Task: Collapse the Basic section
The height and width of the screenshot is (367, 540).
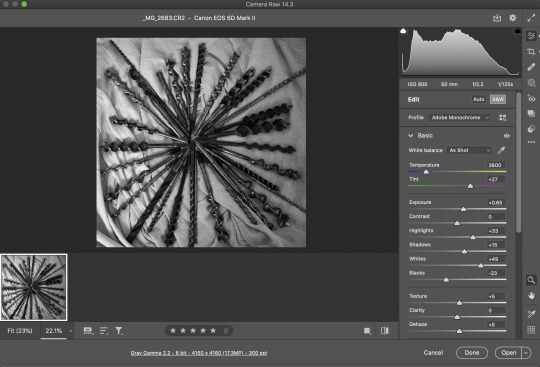Action: coord(411,136)
